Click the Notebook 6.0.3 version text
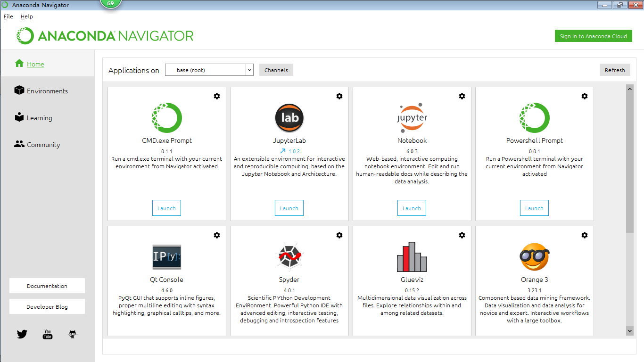The height and width of the screenshot is (362, 644). 412,151
